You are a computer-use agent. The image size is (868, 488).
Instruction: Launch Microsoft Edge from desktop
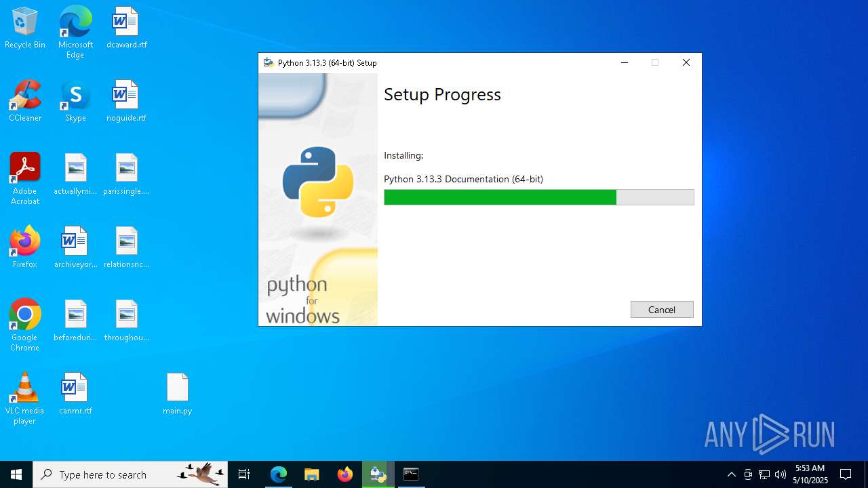point(75,33)
